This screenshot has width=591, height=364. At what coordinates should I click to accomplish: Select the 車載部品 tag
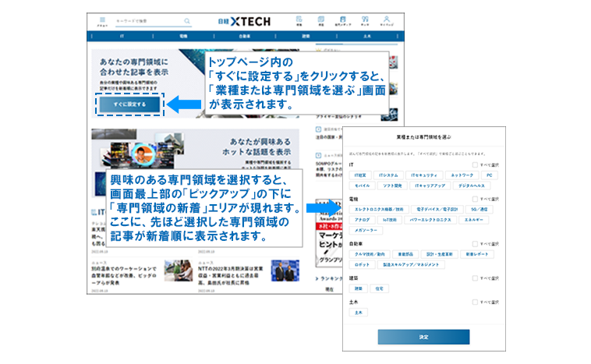coord(405,254)
